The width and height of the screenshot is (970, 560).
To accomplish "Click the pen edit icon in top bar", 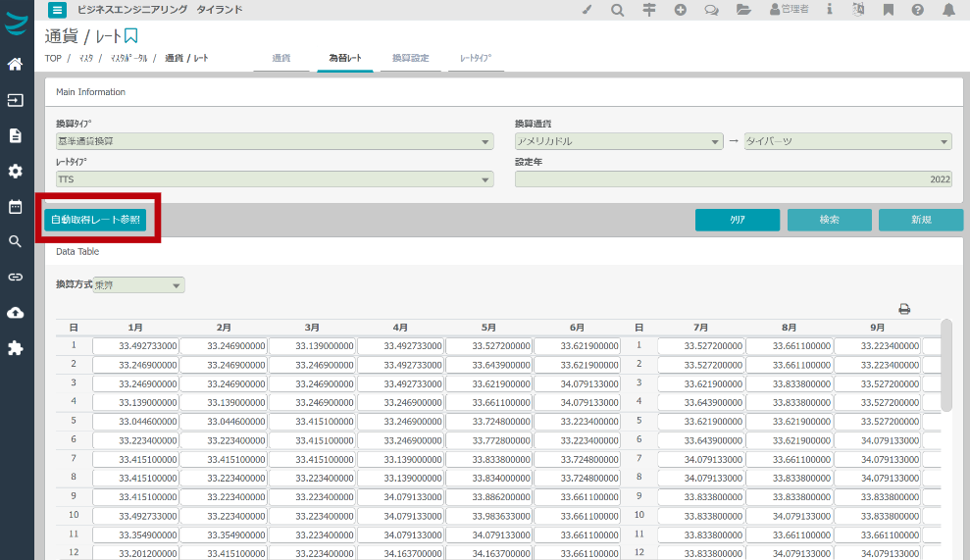I will point(587,9).
